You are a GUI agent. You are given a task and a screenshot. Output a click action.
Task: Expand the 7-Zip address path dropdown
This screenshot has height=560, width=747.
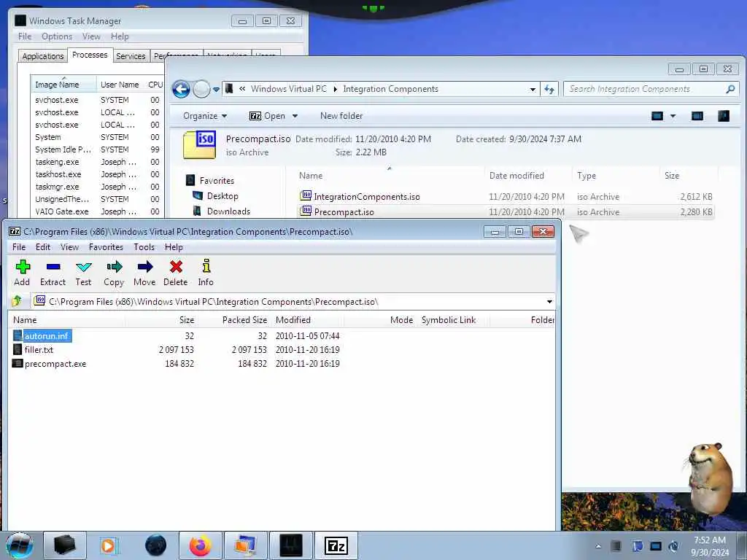549,301
